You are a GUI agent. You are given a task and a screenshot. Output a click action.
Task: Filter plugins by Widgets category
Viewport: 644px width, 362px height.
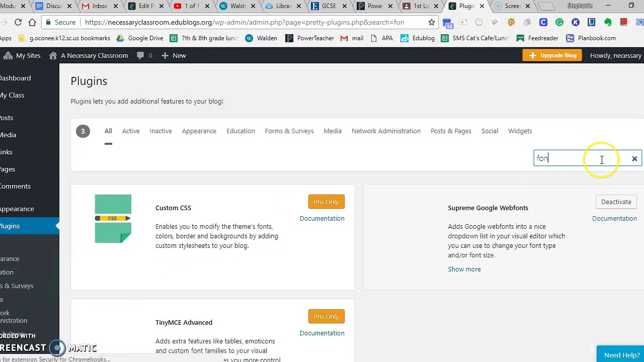(x=520, y=131)
